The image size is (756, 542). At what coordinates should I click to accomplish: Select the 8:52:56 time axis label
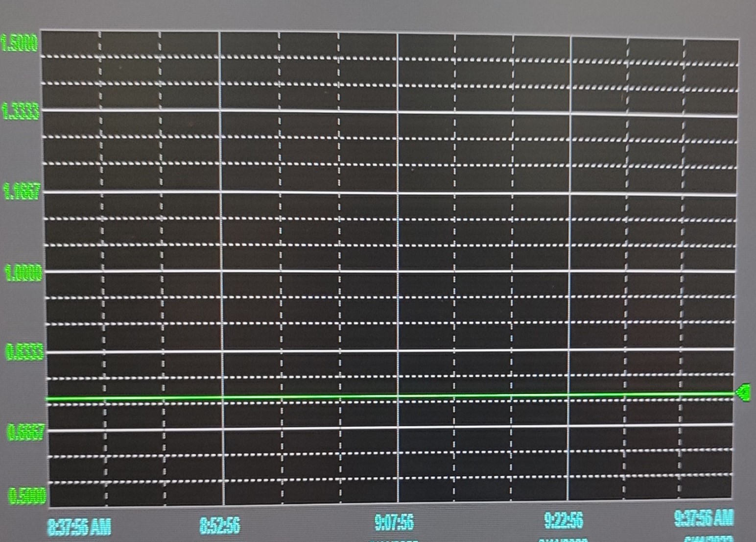[x=220, y=525]
